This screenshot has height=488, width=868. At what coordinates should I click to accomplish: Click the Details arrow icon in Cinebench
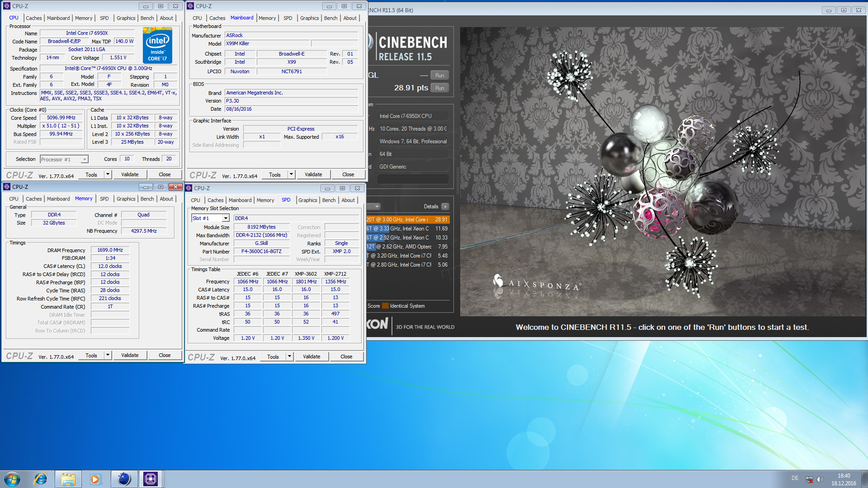pos(445,206)
